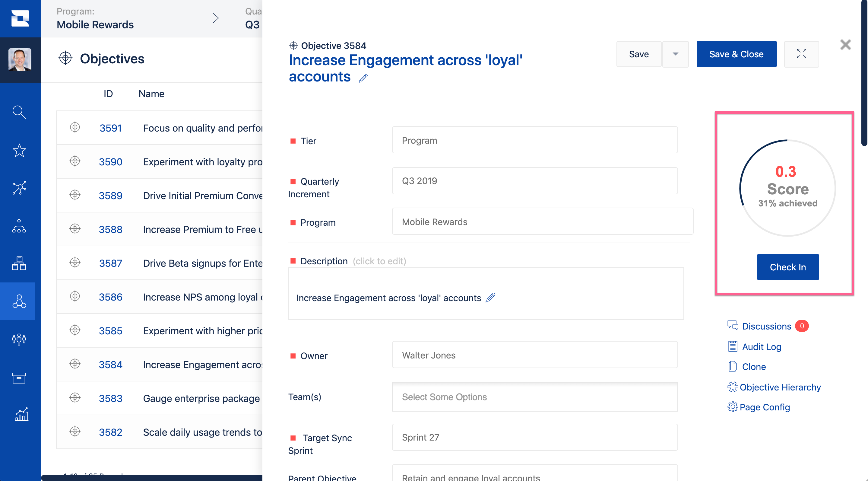Click the network nodes sidebar icon
The image size is (868, 481).
[x=19, y=188]
